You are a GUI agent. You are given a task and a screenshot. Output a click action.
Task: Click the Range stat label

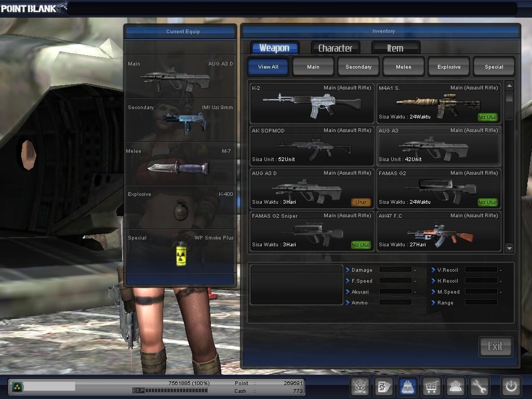445,303
